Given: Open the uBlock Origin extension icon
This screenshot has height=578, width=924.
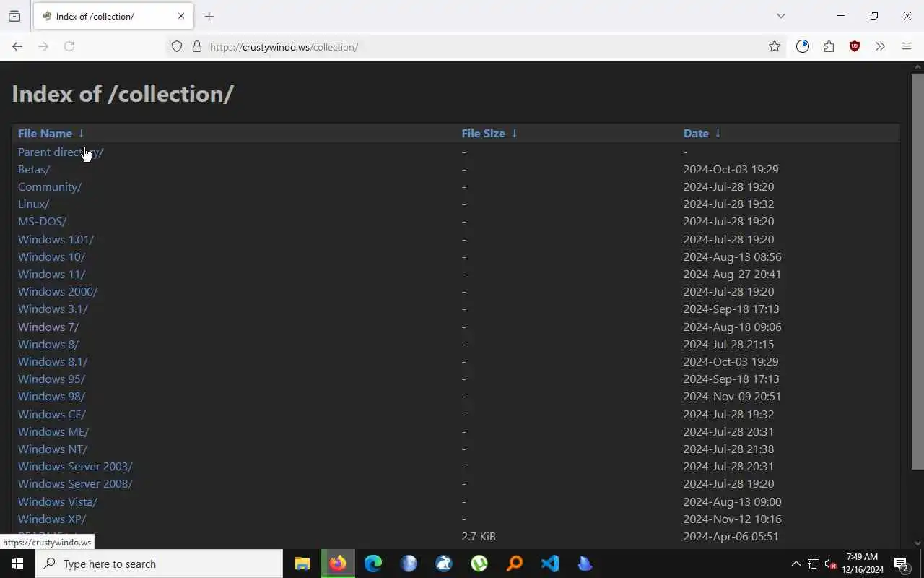Looking at the screenshot, I should tap(855, 46).
